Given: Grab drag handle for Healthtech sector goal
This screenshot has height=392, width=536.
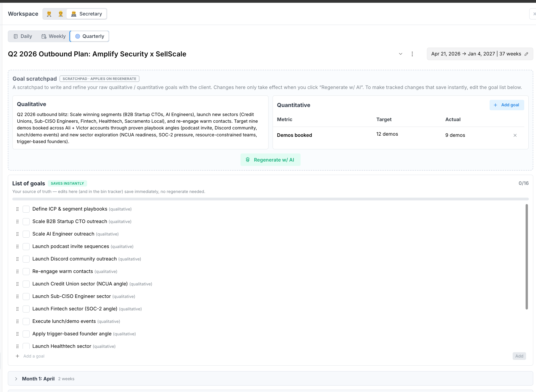Looking at the screenshot, I should click(17, 346).
